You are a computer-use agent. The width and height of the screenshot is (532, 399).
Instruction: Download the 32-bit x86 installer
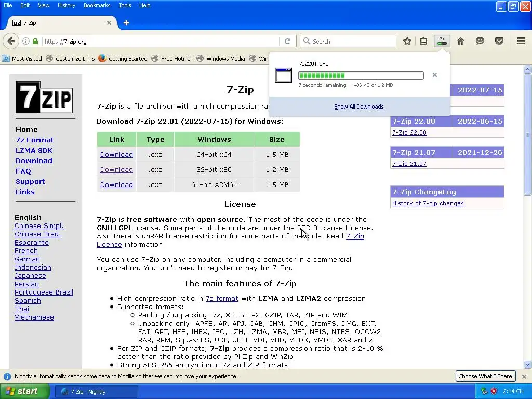click(x=116, y=170)
